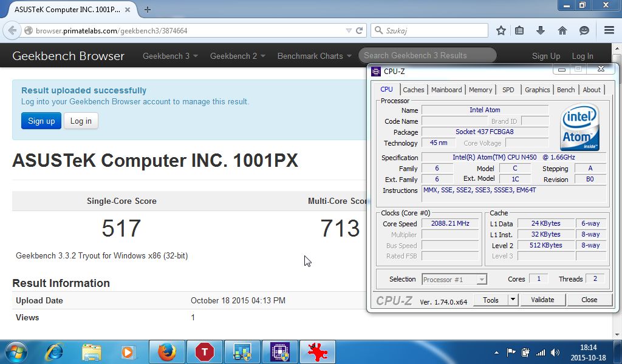Expand the Geekbench 3 menu

[170, 56]
